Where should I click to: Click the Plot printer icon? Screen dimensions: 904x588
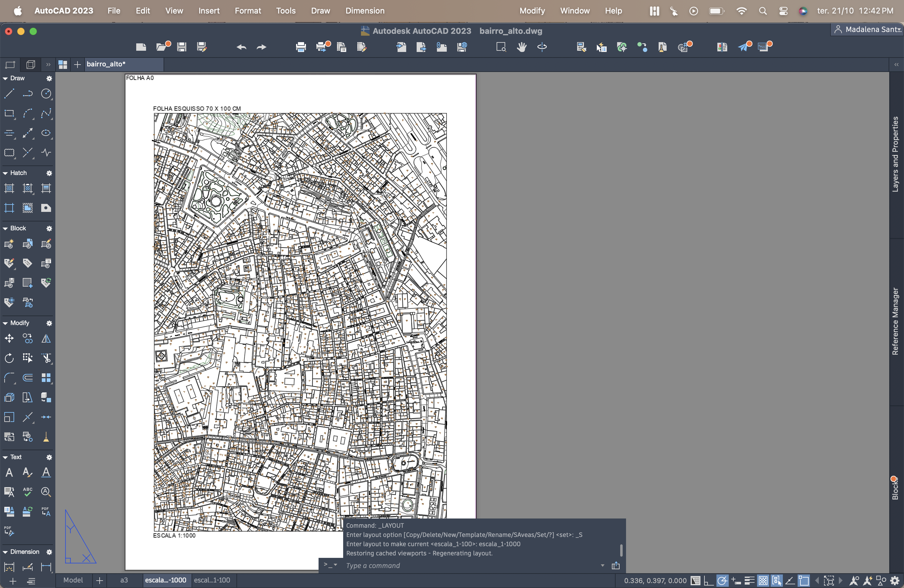pos(301,47)
